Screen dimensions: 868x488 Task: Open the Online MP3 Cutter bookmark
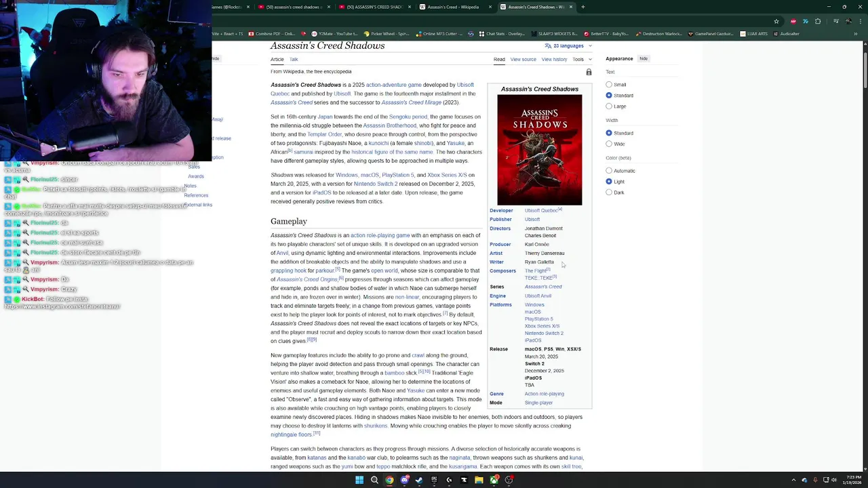click(x=439, y=34)
